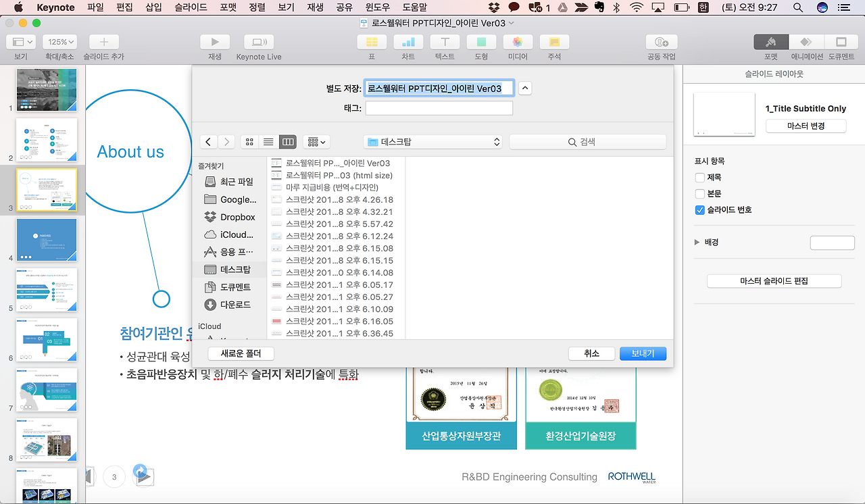
Task: Select slide 5 thumbnail in the navigator
Action: (47, 289)
